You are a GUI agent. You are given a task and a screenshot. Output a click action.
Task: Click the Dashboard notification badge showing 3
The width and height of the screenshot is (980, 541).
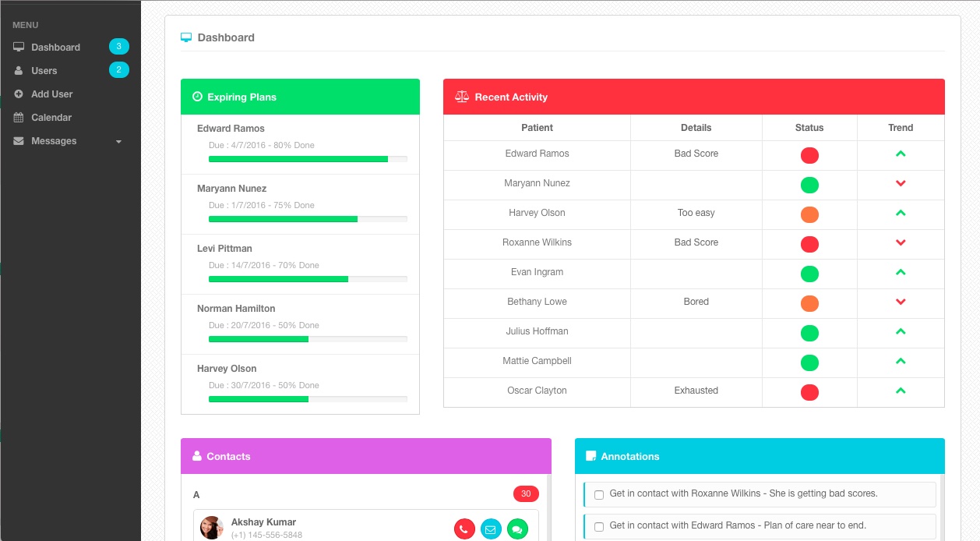(x=119, y=46)
